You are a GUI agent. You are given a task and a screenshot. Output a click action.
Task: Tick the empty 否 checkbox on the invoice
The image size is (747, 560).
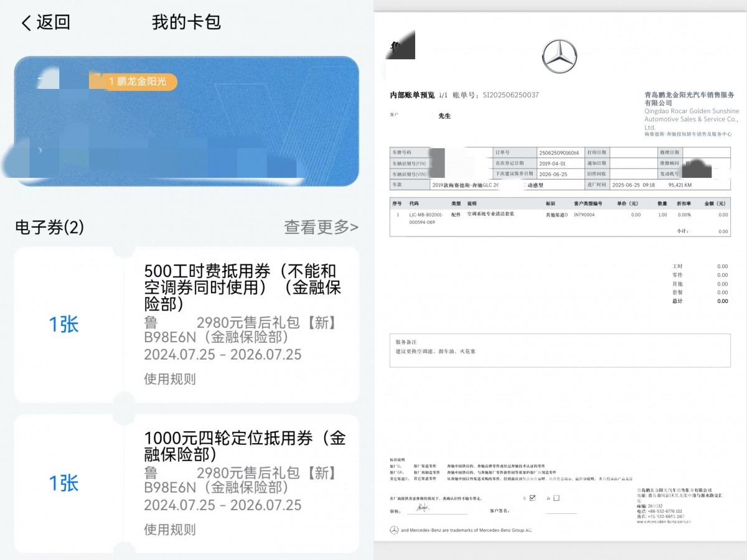tap(557, 498)
